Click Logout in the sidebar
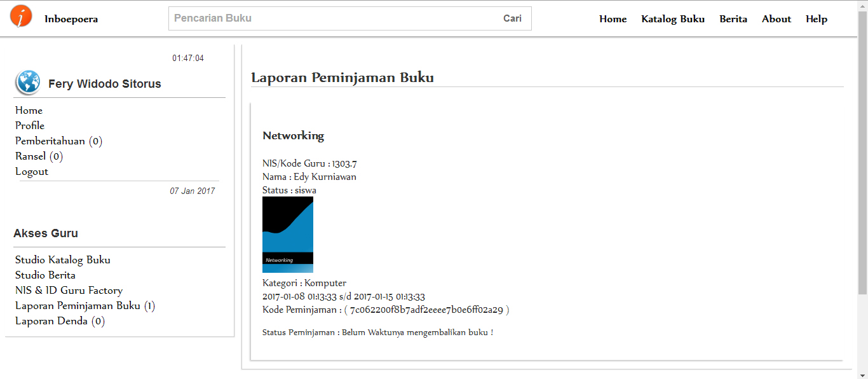The image size is (868, 379). click(x=31, y=171)
